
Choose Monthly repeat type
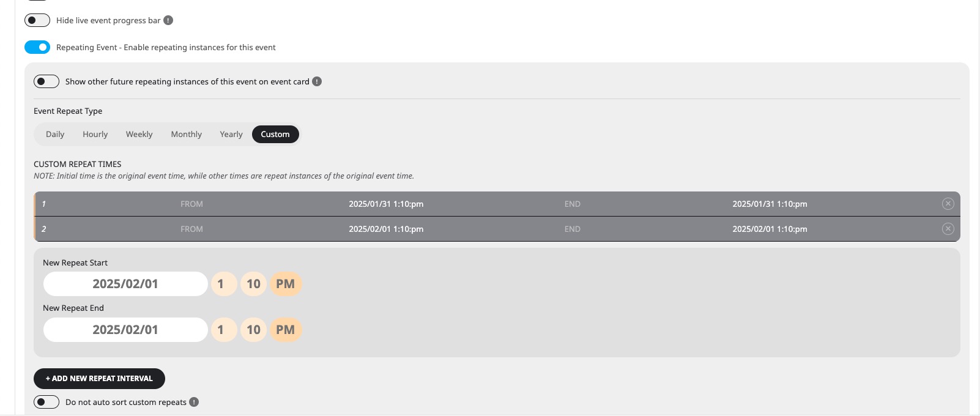(187, 134)
